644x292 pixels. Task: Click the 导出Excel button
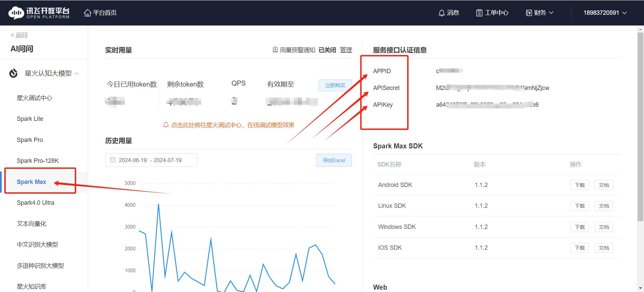click(x=334, y=160)
